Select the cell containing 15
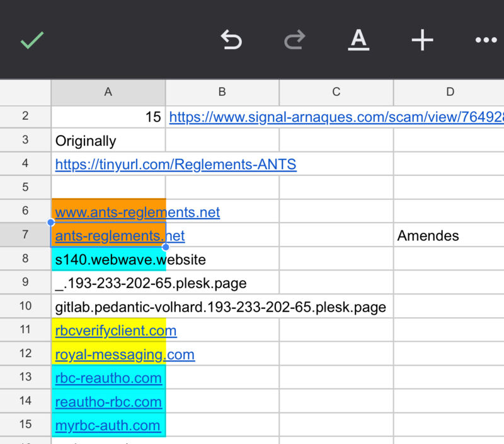 (x=108, y=117)
